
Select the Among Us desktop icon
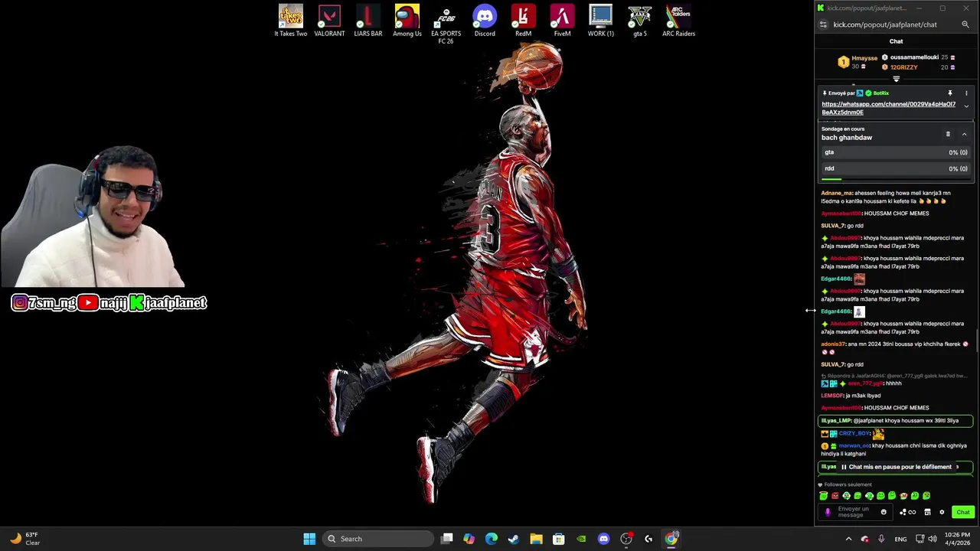click(x=407, y=21)
